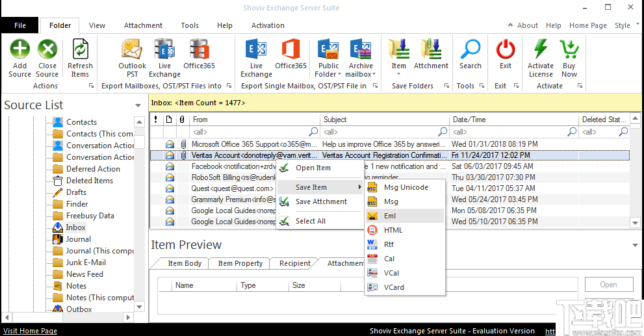Save item as Rtf format

pos(405,244)
